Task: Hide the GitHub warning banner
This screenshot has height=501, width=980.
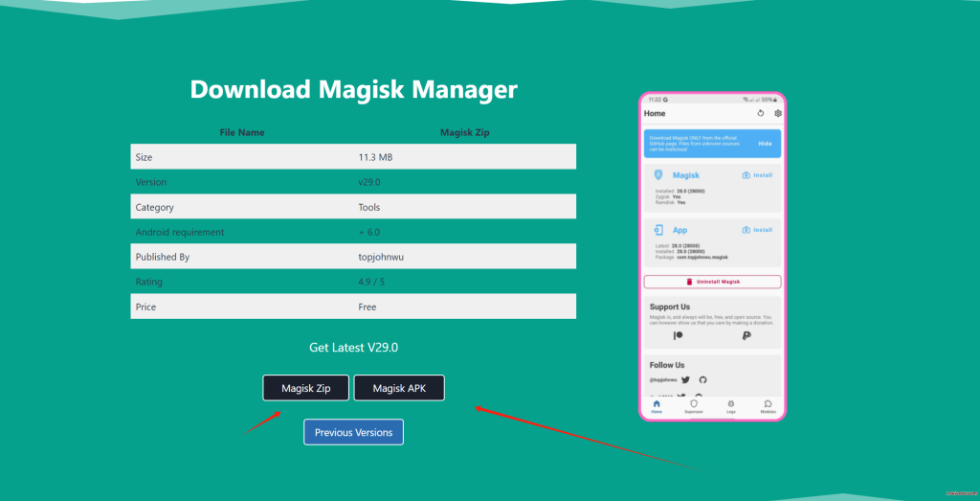Action: click(x=765, y=144)
